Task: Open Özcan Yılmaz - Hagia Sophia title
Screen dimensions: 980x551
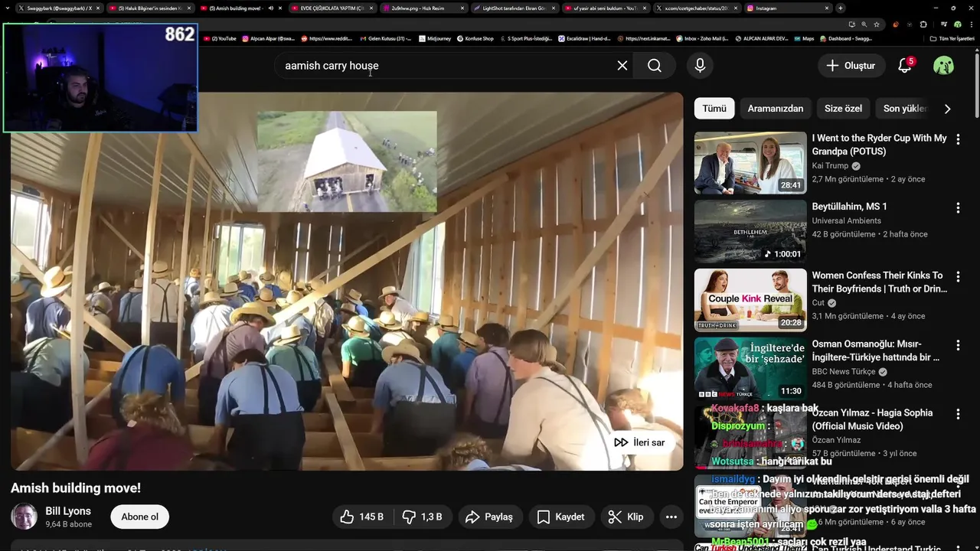Action: click(x=872, y=419)
